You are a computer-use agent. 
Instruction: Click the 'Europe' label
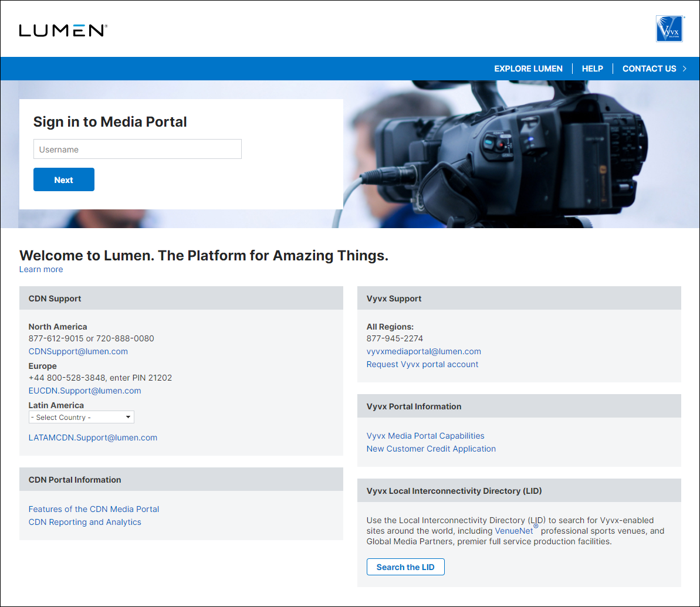(42, 366)
